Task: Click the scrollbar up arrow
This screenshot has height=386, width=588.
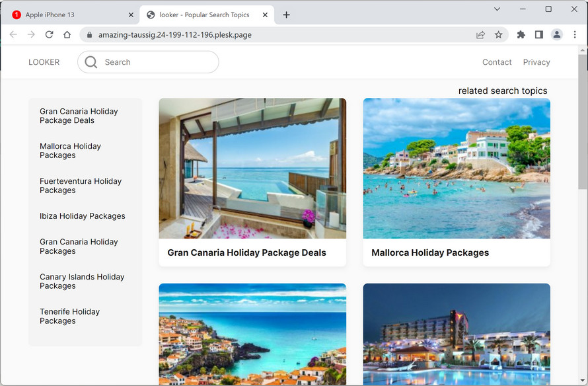Action: tap(582, 50)
